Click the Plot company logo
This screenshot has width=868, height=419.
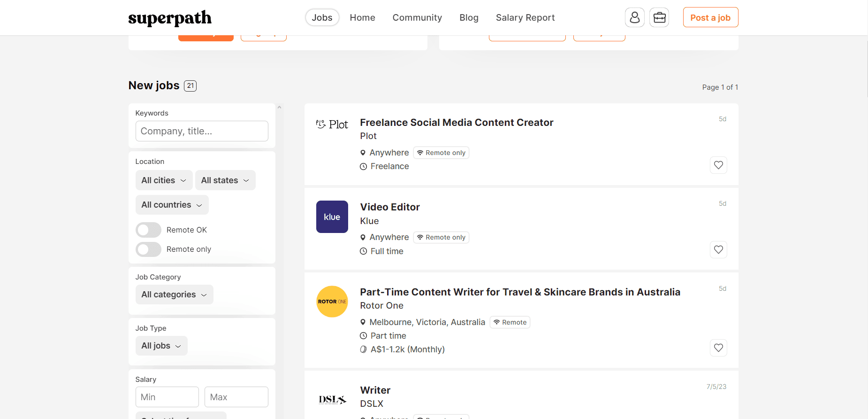click(332, 124)
